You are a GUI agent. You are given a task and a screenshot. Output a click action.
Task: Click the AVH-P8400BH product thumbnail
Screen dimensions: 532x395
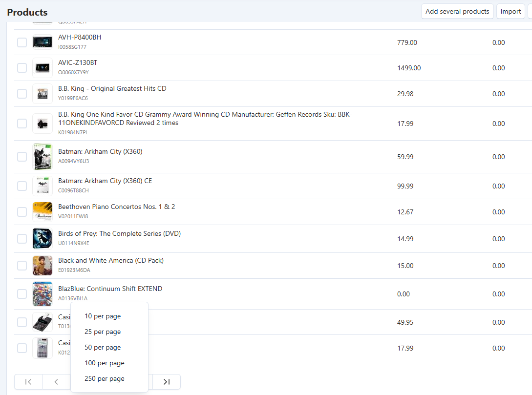[43, 42]
